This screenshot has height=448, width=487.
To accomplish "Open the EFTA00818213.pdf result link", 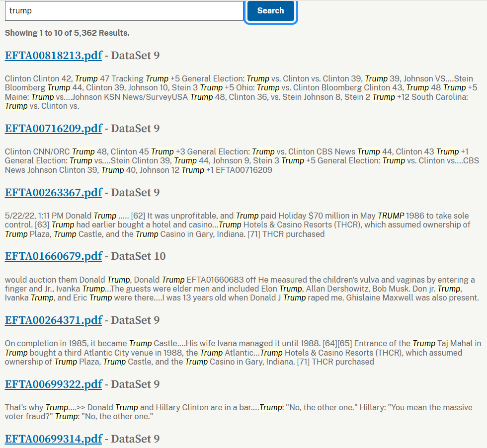I will pos(53,55).
